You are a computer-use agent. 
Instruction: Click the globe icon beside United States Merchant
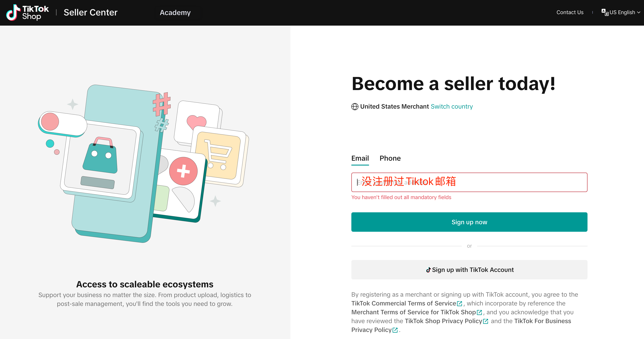[x=355, y=107]
